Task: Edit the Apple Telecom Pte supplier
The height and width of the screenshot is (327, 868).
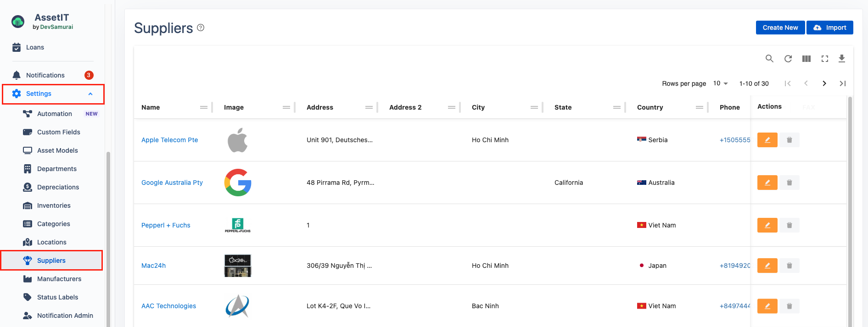Action: click(x=767, y=140)
